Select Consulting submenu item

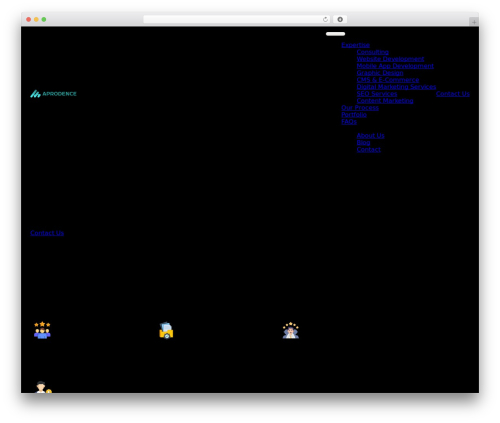pos(373,52)
